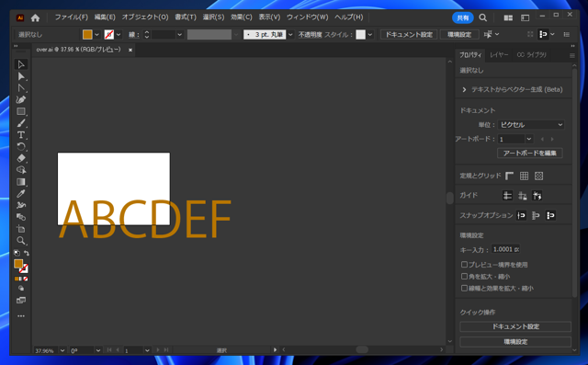
Task: Click the 共有 share button
Action: point(463,17)
